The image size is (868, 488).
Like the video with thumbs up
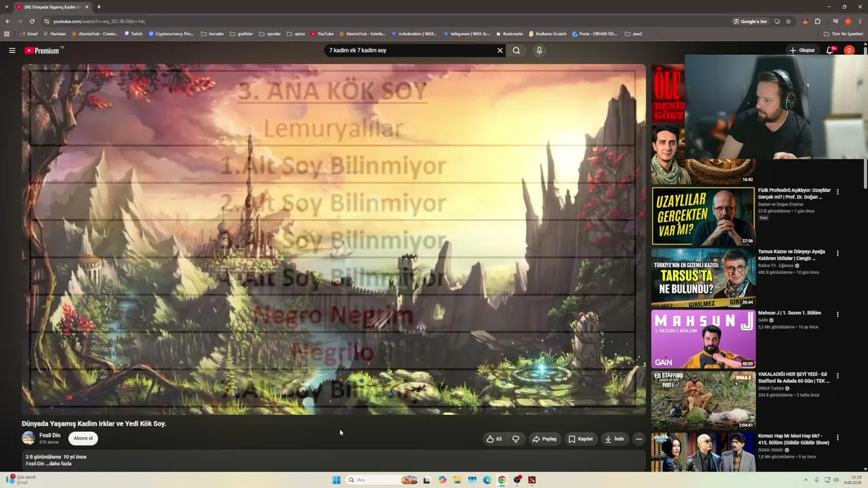pos(494,439)
